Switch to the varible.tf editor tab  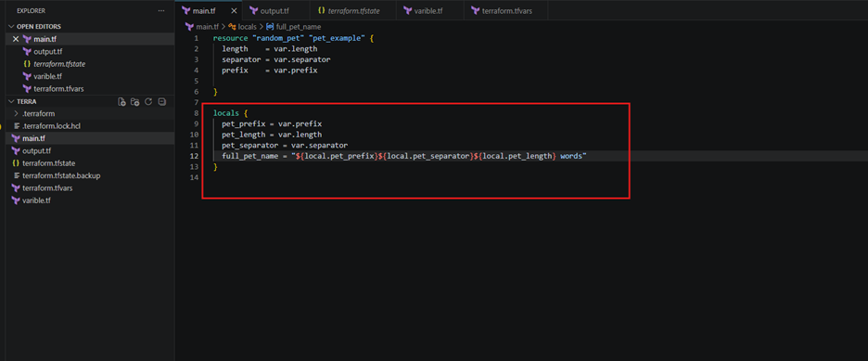(x=429, y=10)
